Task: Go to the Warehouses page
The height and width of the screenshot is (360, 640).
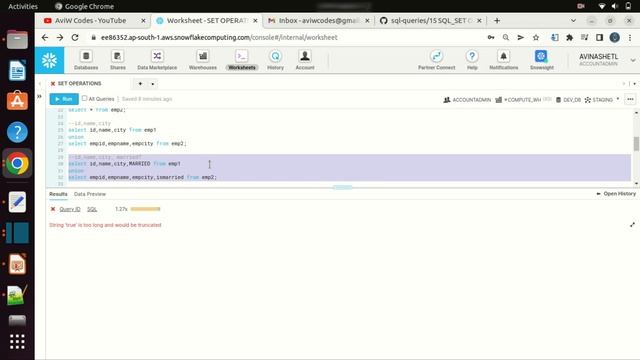Action: point(202,60)
